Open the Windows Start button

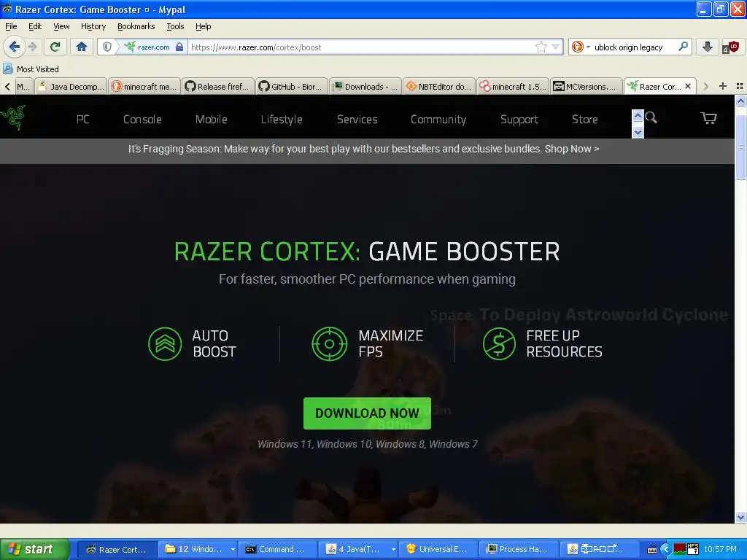click(x=34, y=549)
